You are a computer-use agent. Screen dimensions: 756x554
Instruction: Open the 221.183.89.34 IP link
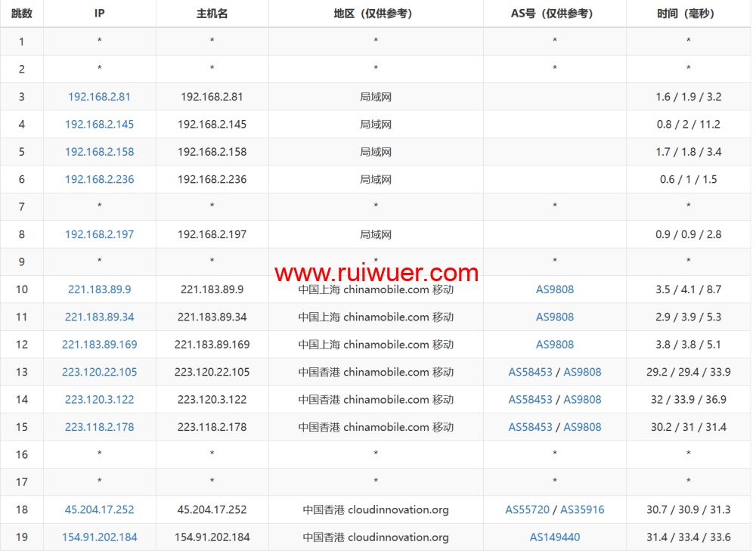point(99,317)
